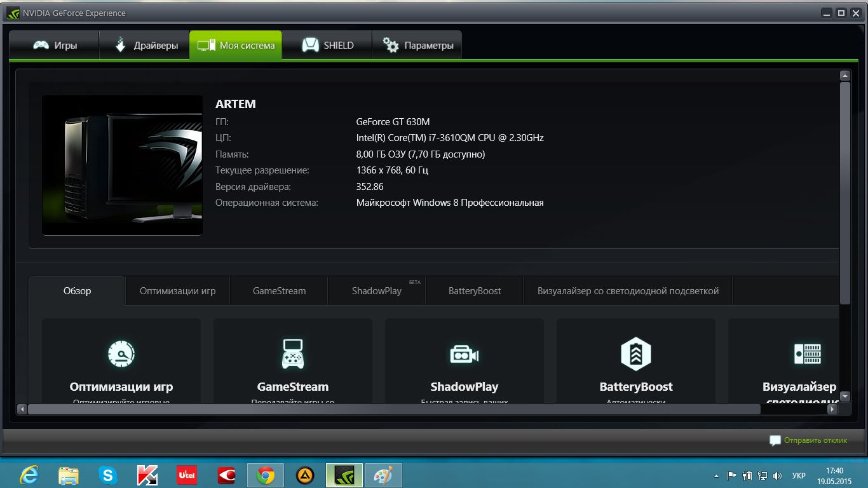Open the SHIELD tab
Screen dimensions: 868x488
[x=327, y=45]
